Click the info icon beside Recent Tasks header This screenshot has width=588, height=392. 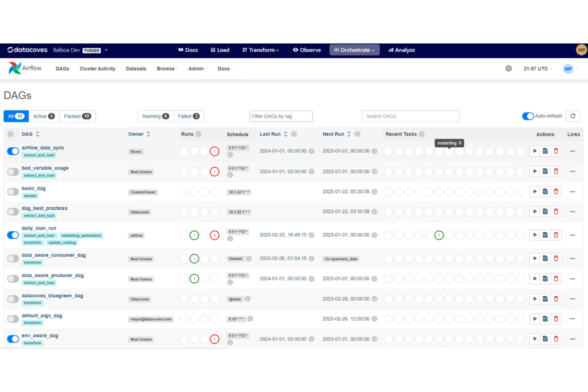tap(422, 134)
